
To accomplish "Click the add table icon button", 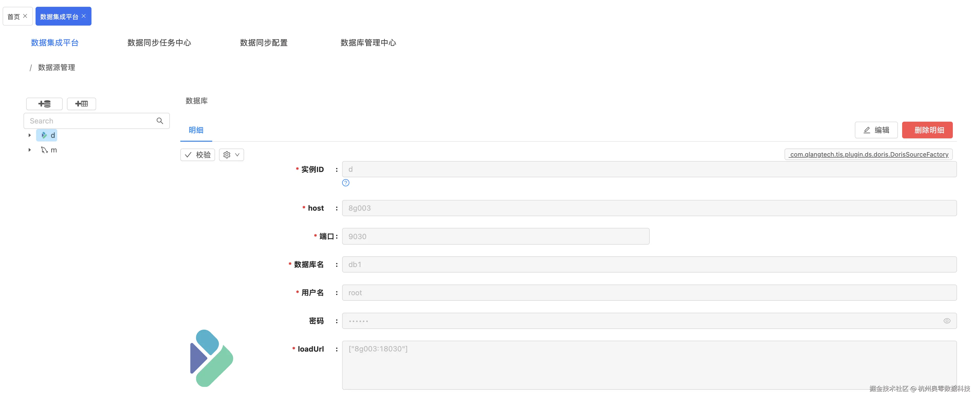I will [x=82, y=104].
